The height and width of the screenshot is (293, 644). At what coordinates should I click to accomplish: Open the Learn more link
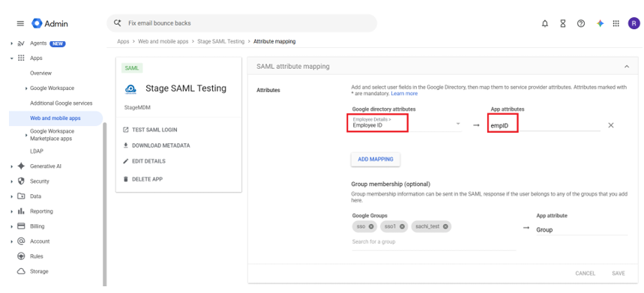point(404,94)
